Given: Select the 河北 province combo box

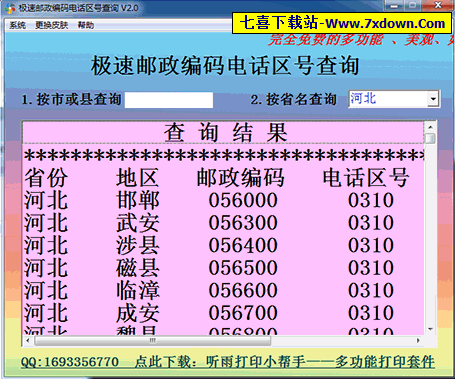Looking at the screenshot, I should 394,99.
